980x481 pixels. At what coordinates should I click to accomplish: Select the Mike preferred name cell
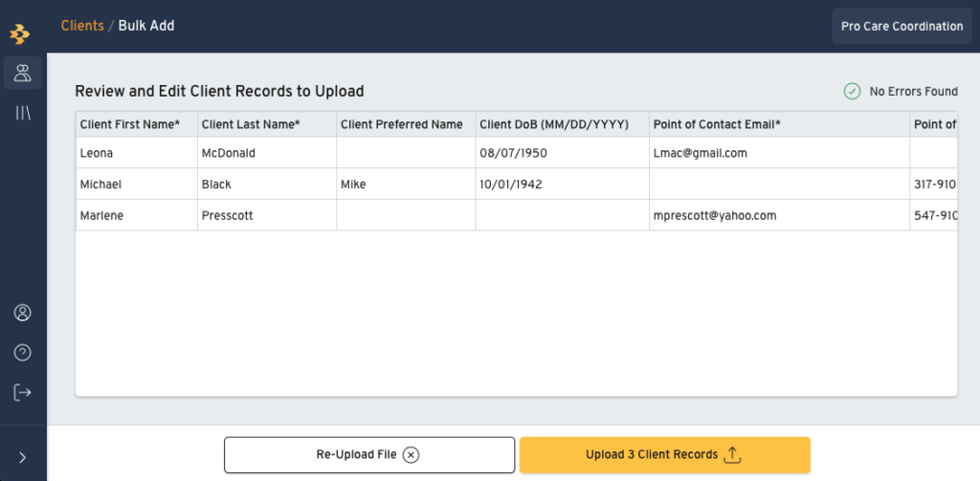406,185
